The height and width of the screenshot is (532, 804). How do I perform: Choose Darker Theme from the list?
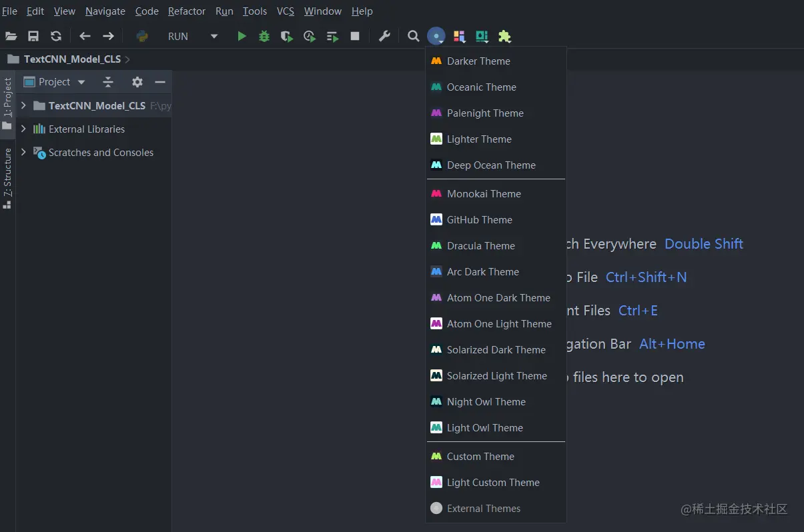[496, 61]
